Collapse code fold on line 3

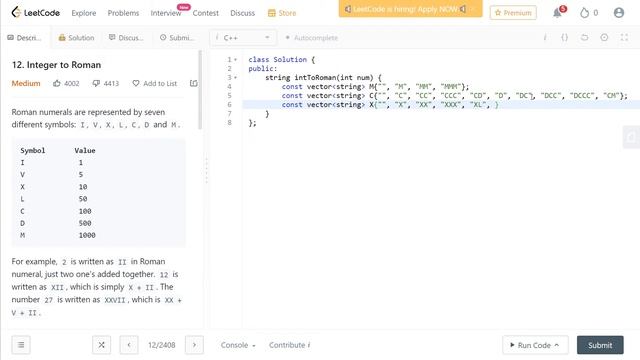point(236,78)
